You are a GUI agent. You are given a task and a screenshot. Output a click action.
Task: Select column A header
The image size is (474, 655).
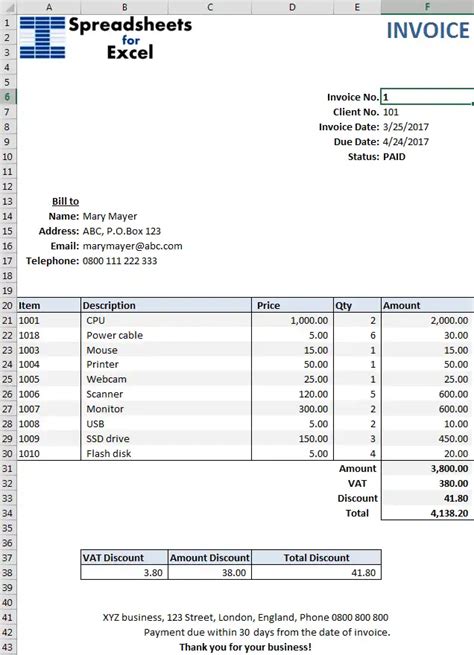tap(49, 7)
